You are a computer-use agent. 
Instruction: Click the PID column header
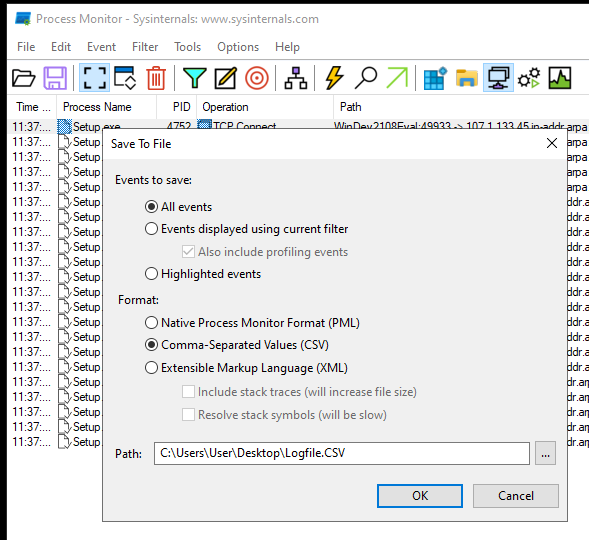click(177, 107)
